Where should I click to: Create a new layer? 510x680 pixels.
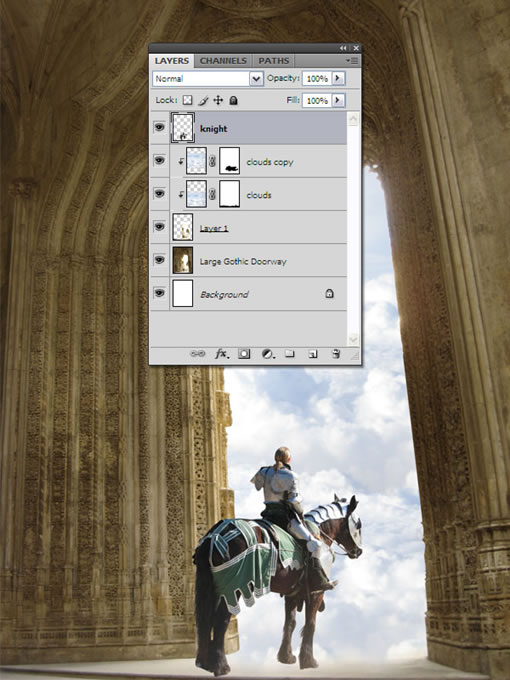313,354
